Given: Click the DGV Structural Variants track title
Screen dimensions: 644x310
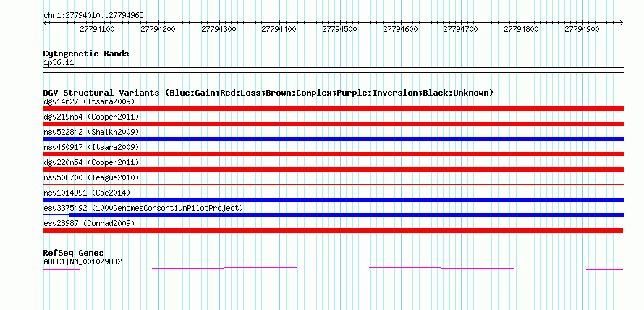Looking at the screenshot, I should tap(268, 93).
